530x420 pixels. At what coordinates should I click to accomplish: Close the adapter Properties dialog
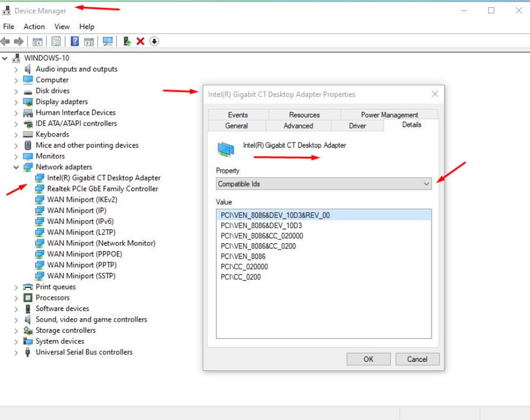click(x=435, y=94)
